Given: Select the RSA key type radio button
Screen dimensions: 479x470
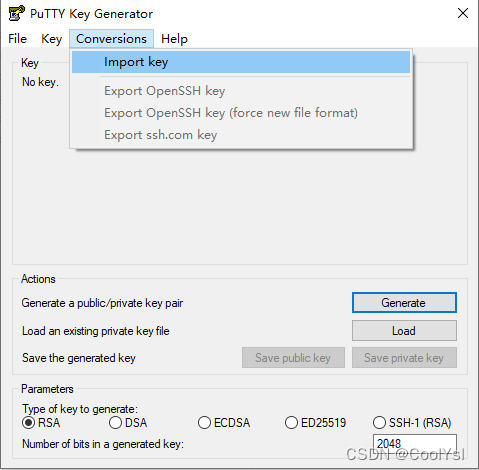Looking at the screenshot, I should click(29, 423).
